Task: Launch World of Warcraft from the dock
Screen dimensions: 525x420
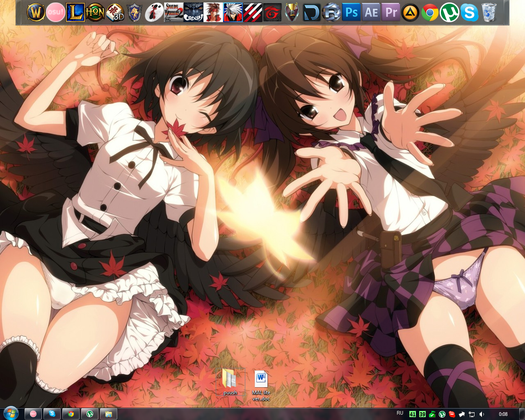Action: pyautogui.click(x=36, y=12)
